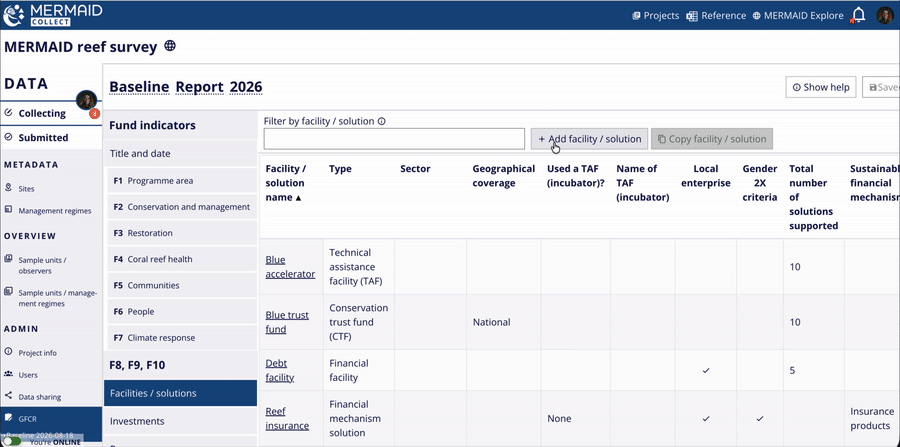Screen dimensions: 900x447
Task: Click the Show help button
Action: 821,87
